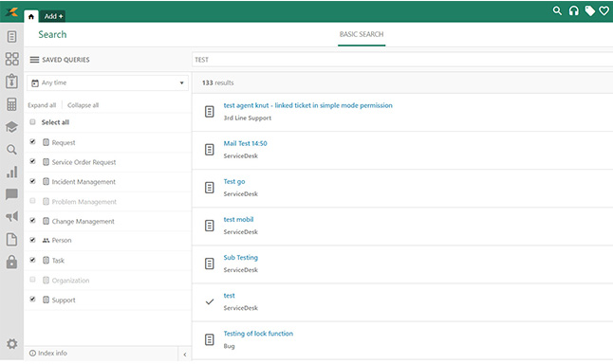Click the application logo icon
Image resolution: width=613 pixels, height=364 pixels.
[x=11, y=11]
